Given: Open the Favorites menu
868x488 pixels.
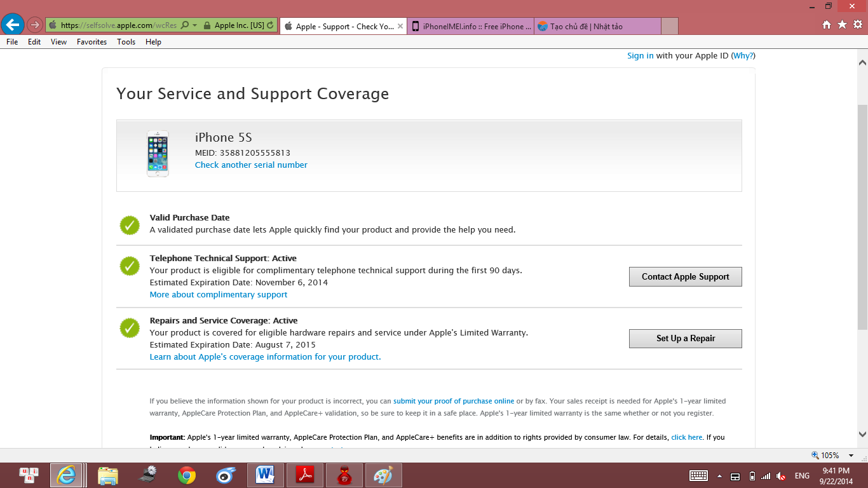Looking at the screenshot, I should pyautogui.click(x=92, y=42).
